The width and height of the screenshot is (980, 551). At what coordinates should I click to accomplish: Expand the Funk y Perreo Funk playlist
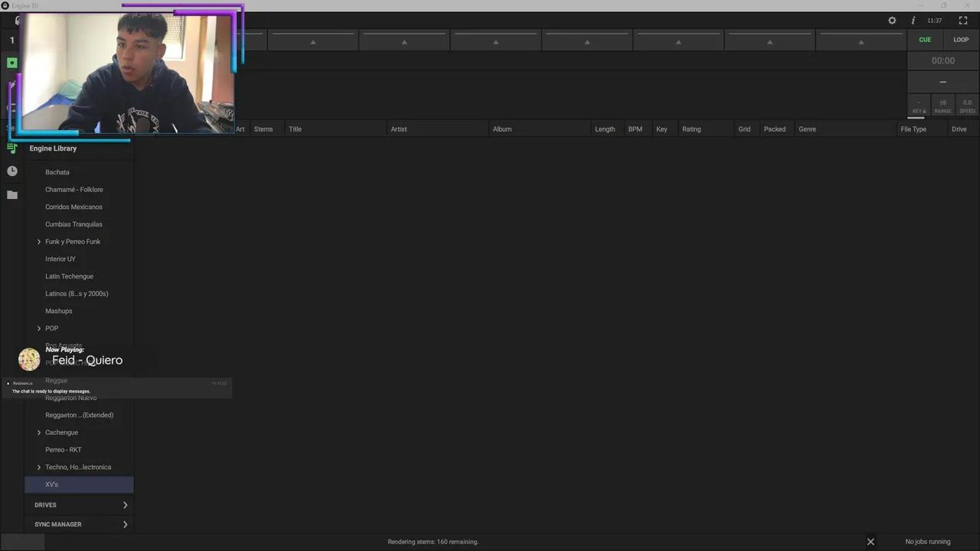39,242
